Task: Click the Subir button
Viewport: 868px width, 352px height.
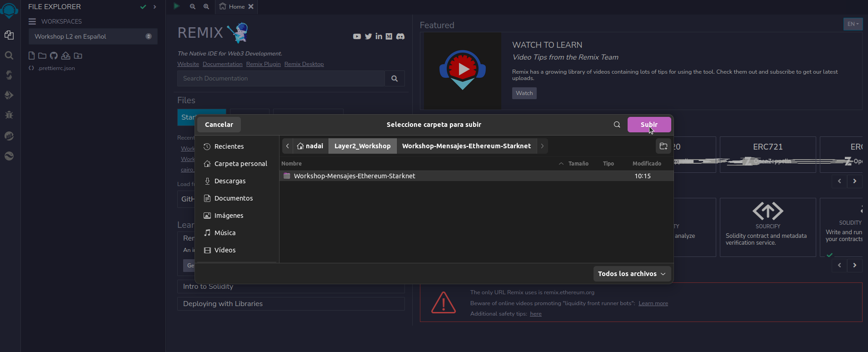Action: (649, 125)
